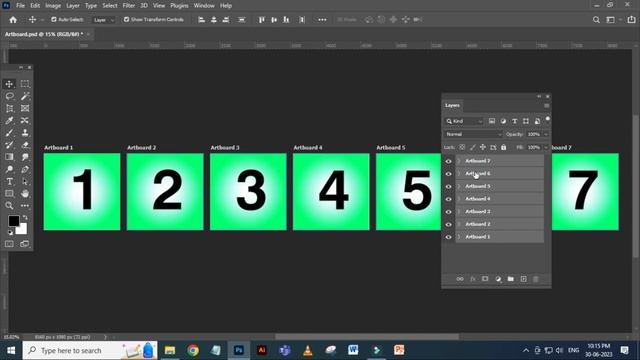640x360 pixels.
Task: Hide the Artboard 3 layer
Action: tap(449, 212)
